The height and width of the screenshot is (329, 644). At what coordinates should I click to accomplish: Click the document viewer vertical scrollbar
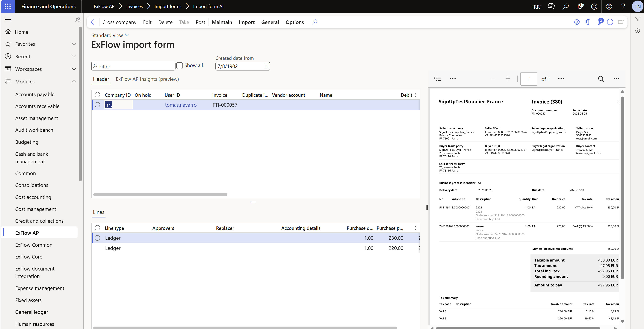coord(622,188)
